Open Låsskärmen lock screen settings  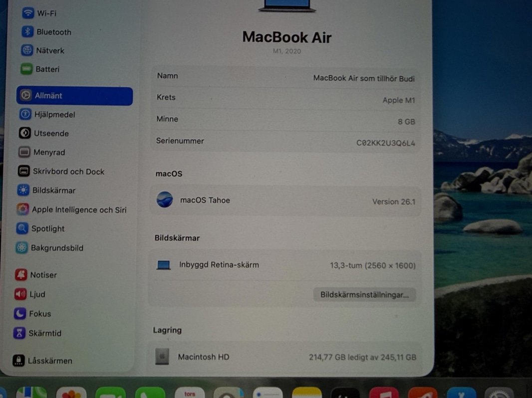(x=42, y=361)
